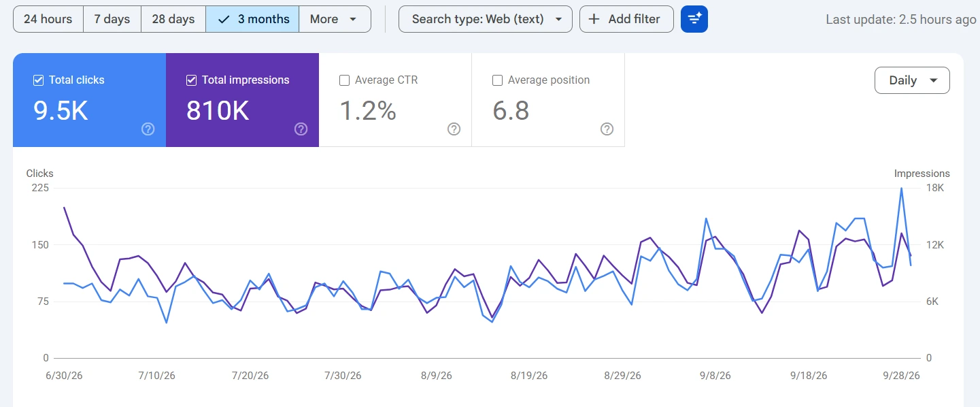Click the 6.8 average position value

point(511,110)
